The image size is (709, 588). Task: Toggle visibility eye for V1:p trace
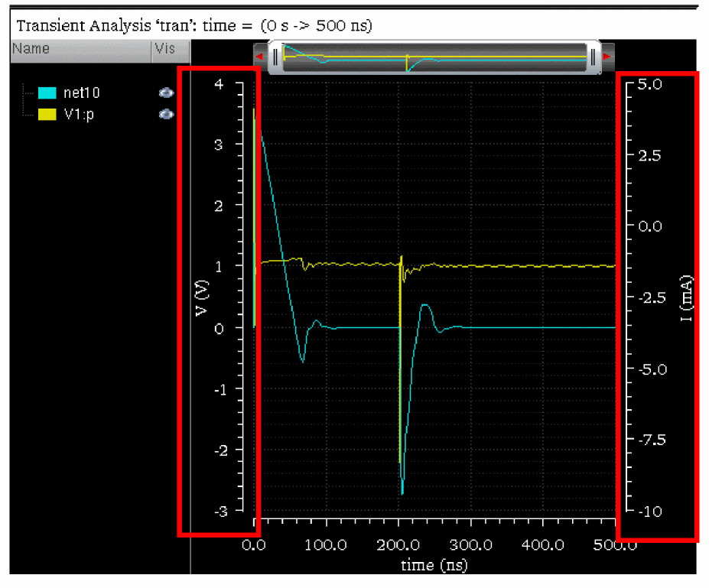coord(167,114)
